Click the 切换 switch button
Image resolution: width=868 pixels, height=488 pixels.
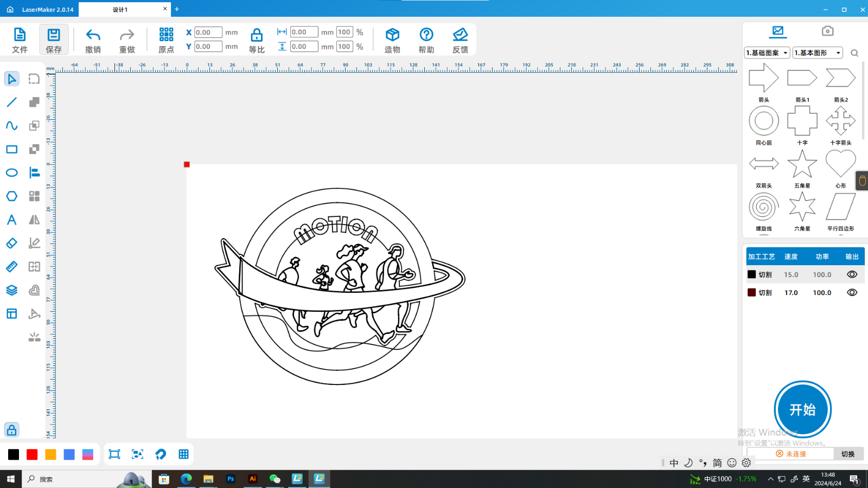847,454
